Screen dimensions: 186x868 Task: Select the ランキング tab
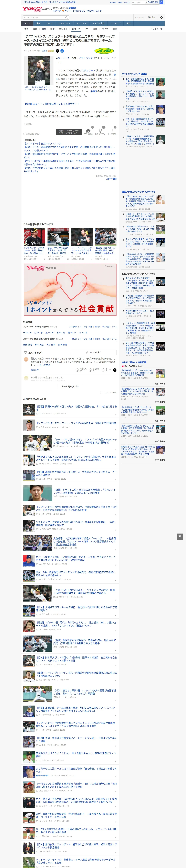coord(115,24)
